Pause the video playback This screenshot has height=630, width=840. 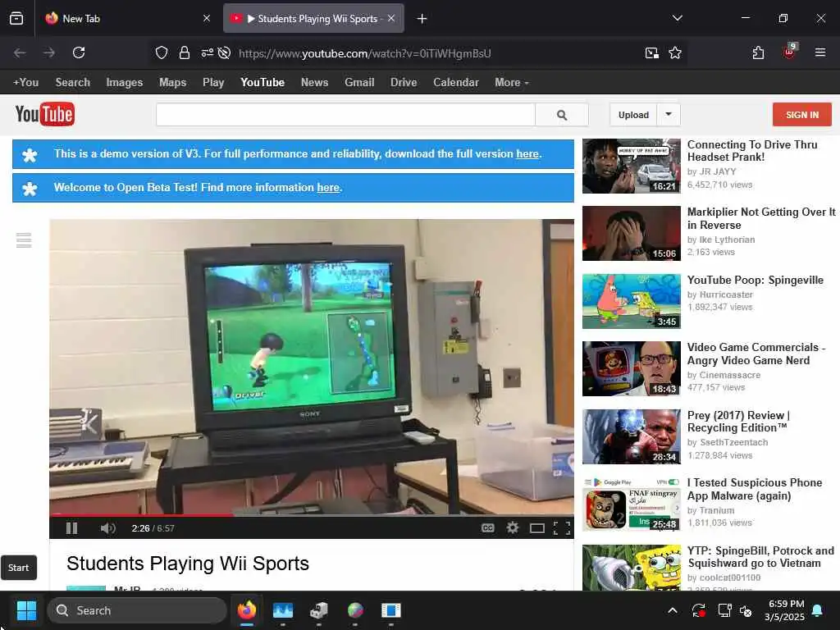click(x=72, y=528)
